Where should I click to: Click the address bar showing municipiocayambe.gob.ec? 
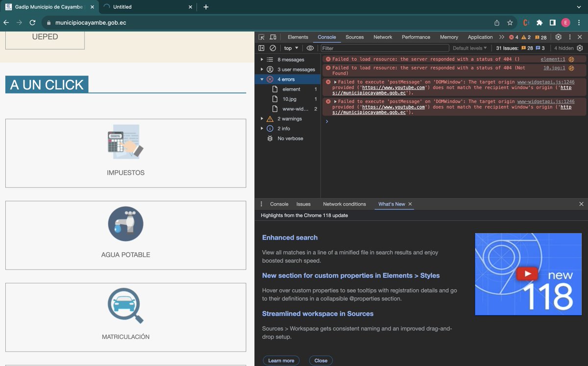tap(267, 23)
